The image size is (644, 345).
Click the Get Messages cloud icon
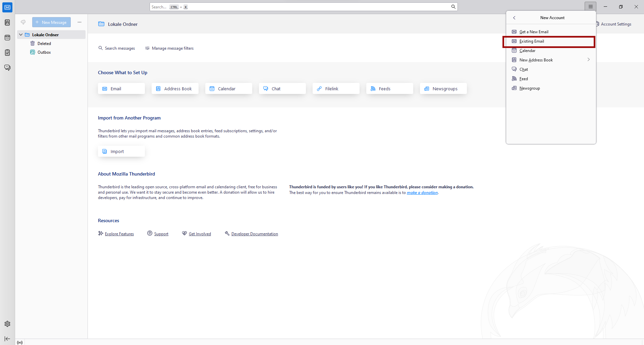tap(23, 22)
